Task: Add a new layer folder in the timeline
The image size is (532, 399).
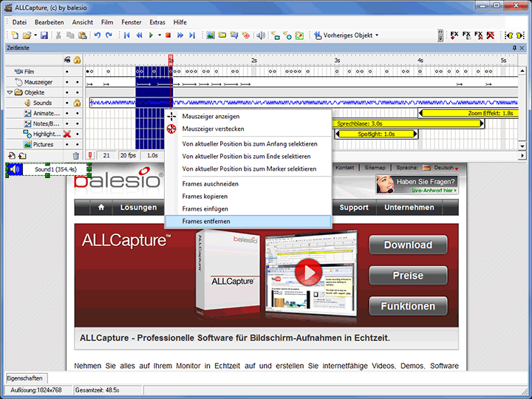Action: point(22,156)
